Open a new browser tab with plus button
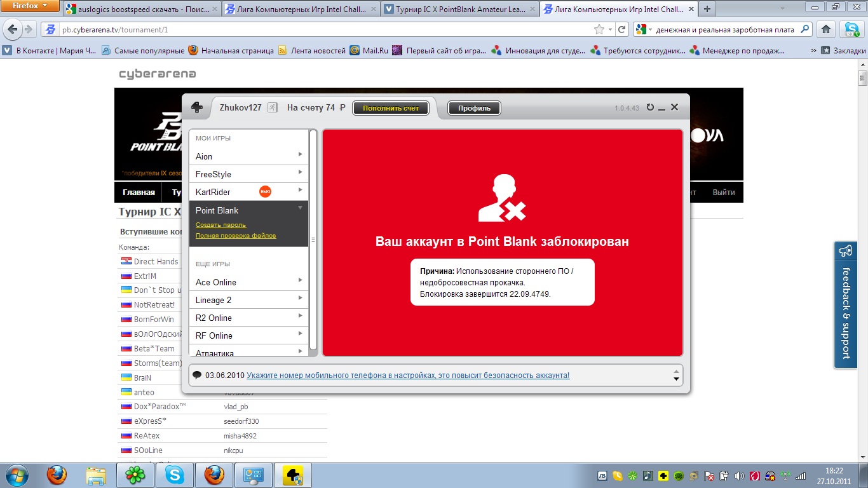 point(707,9)
